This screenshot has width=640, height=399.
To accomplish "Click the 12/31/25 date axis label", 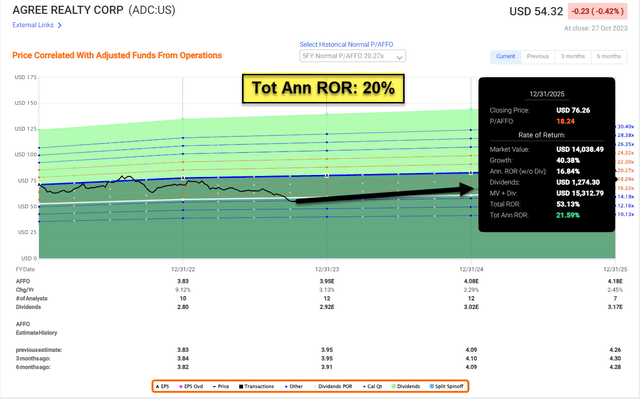I will pos(615,269).
